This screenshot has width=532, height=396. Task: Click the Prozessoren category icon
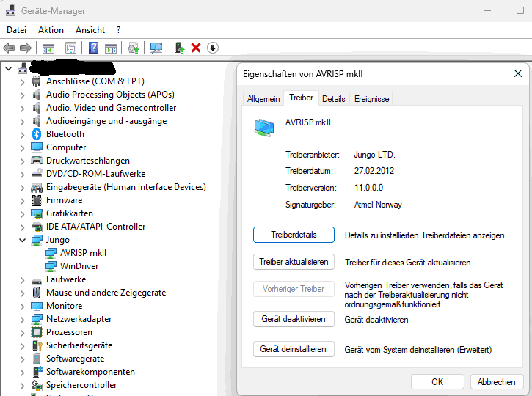37,332
